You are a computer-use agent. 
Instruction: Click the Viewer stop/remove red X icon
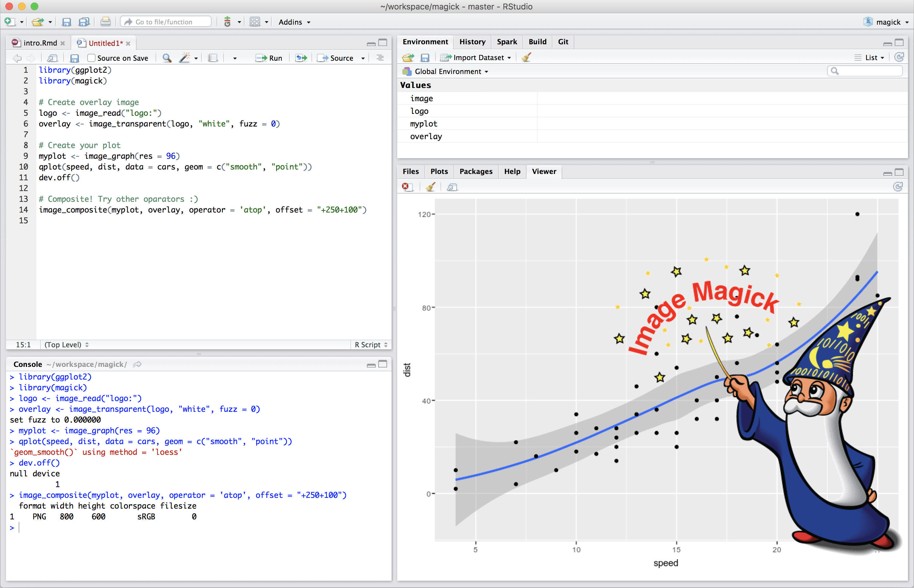click(x=407, y=187)
